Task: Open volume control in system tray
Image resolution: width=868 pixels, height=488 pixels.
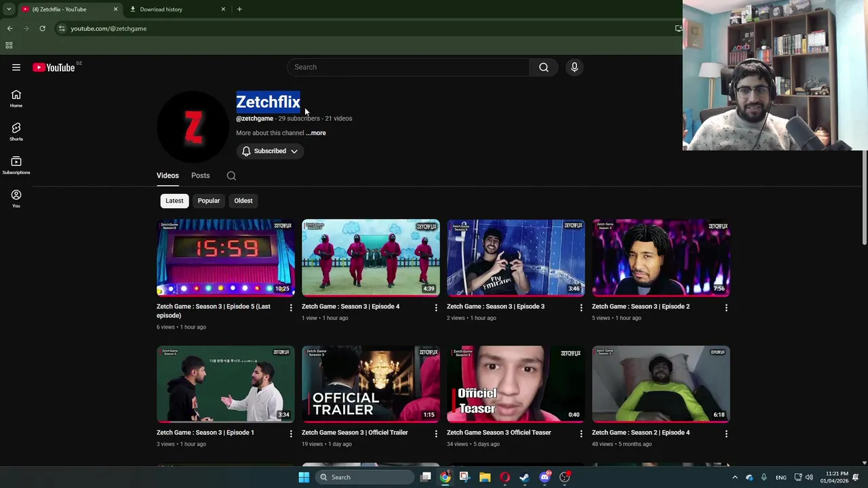Action: coord(809,477)
